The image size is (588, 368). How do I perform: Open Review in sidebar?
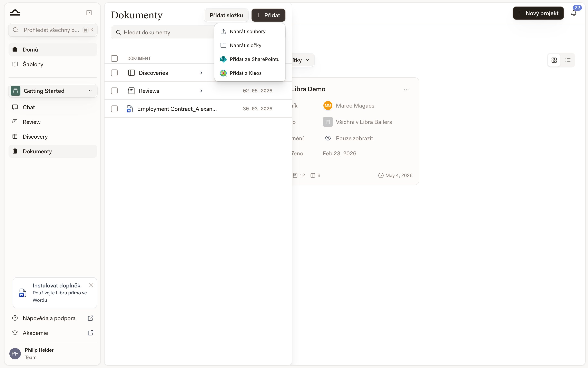coord(53,122)
